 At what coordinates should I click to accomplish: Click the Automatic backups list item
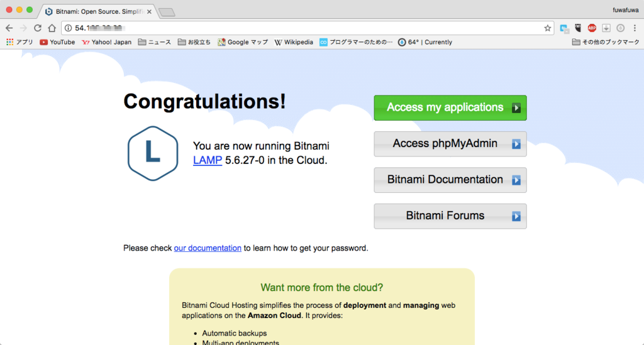click(234, 334)
